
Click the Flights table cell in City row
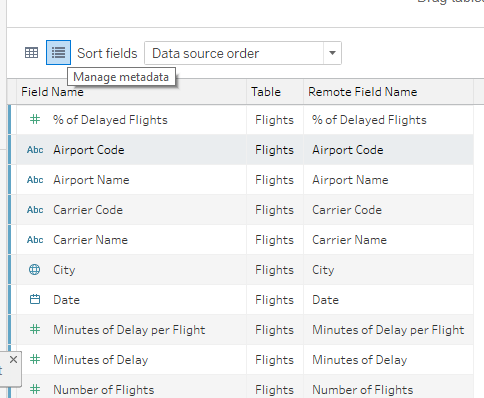point(275,270)
